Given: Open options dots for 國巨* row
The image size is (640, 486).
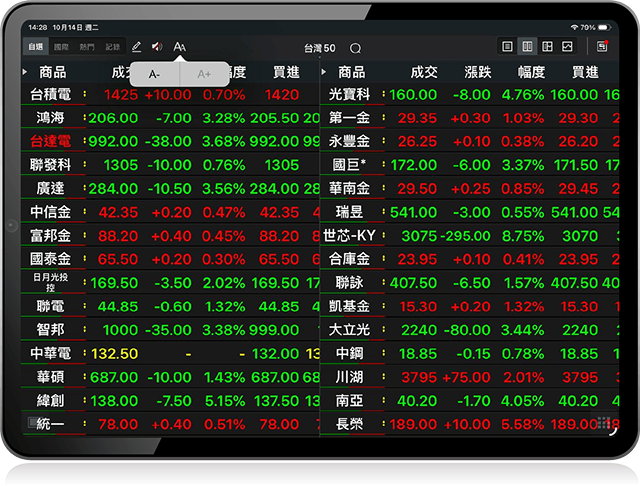Looking at the screenshot, I should pyautogui.click(x=383, y=164).
